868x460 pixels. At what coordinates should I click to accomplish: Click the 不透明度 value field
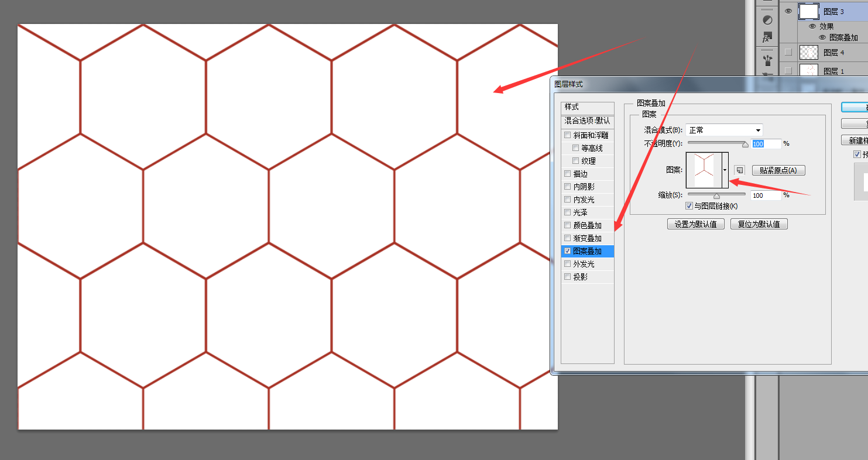(766, 143)
